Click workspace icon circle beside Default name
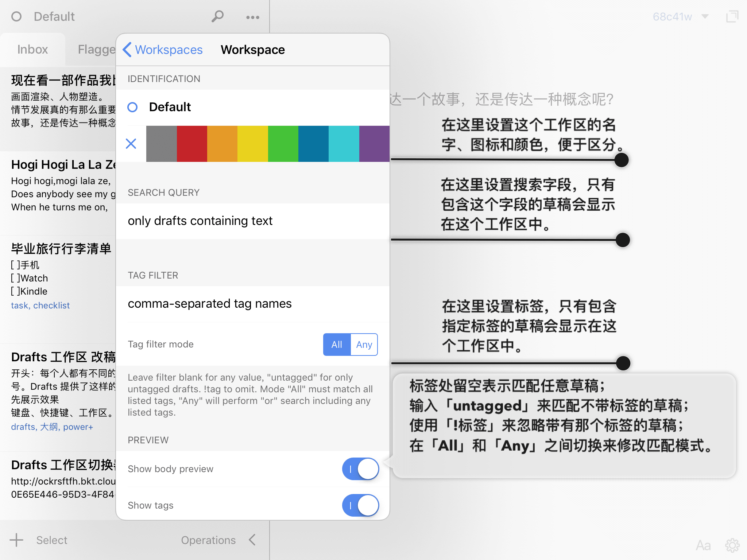The width and height of the screenshot is (747, 560). pos(132,107)
